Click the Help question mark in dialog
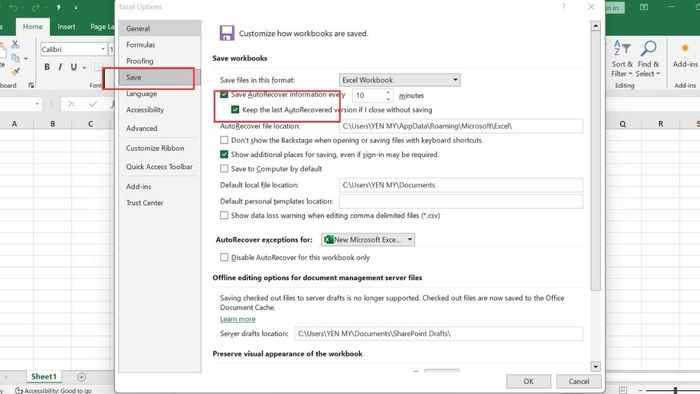Image resolution: width=700 pixels, height=394 pixels. (x=563, y=7)
